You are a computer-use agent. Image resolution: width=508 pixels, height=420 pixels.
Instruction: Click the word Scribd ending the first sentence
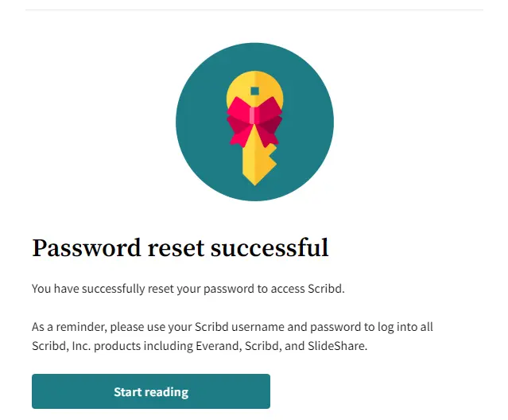[x=325, y=289]
